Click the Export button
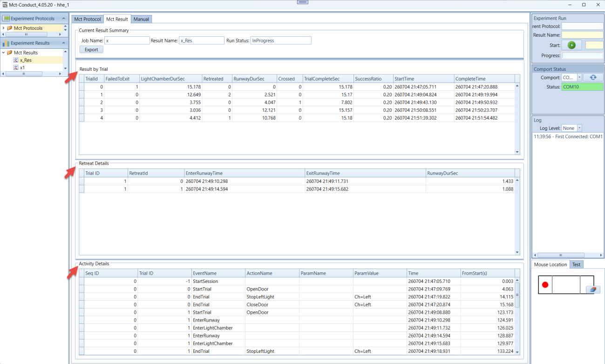This screenshot has height=364, width=605. tap(91, 50)
